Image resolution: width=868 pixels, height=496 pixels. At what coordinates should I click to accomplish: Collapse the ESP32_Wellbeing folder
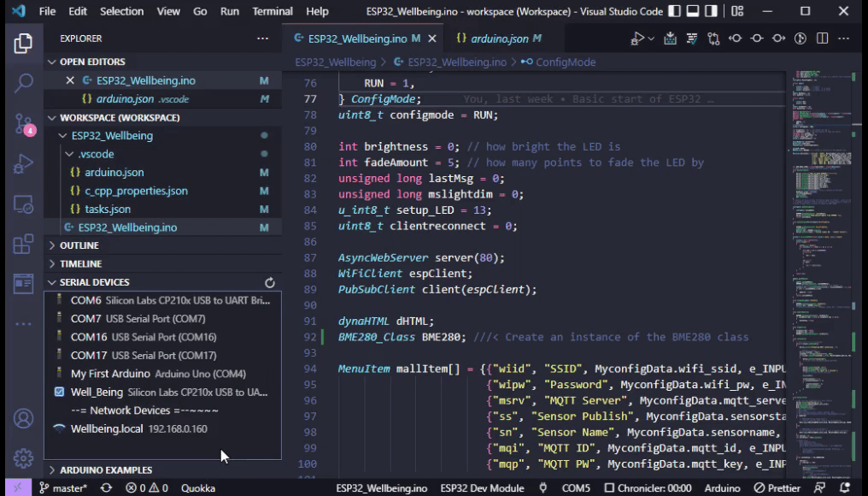click(x=63, y=136)
